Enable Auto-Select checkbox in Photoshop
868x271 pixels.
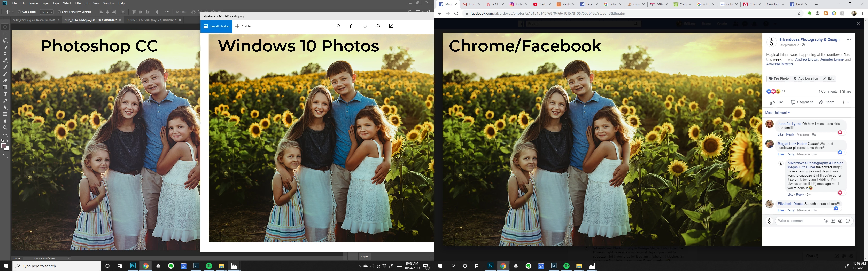(19, 12)
